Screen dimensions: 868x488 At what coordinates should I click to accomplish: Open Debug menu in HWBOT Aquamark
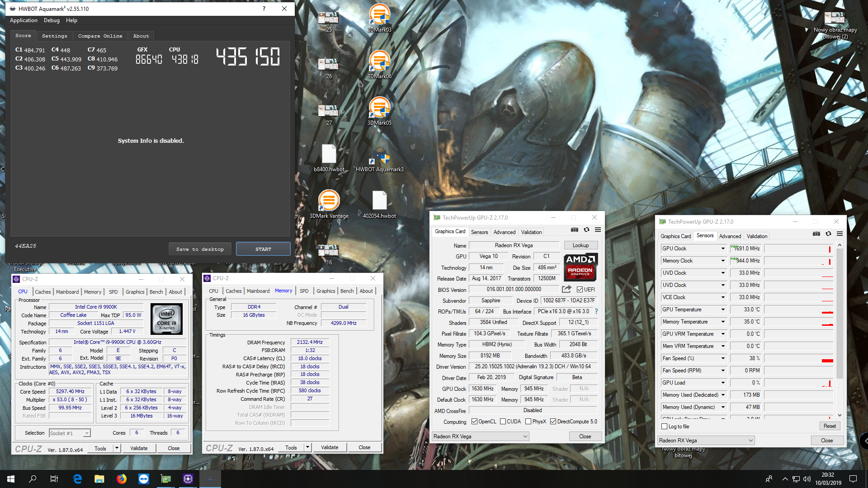coord(52,20)
